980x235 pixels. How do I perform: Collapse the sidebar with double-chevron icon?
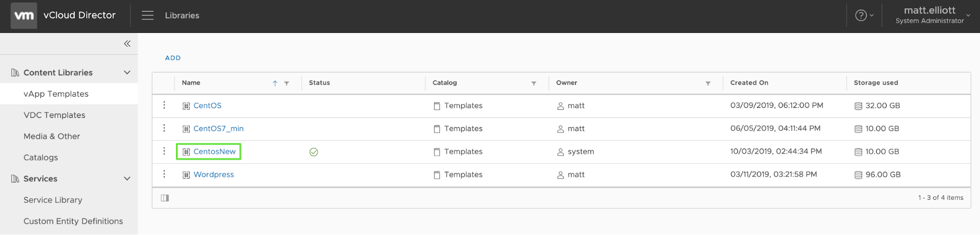click(127, 44)
